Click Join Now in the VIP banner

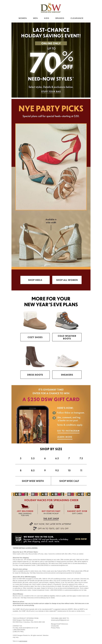(x=81, y=539)
